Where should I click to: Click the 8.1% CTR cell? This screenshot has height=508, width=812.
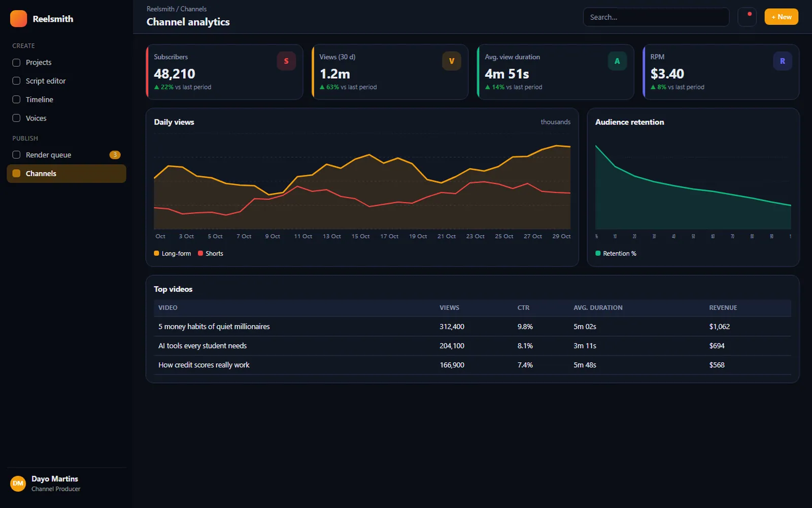point(525,346)
